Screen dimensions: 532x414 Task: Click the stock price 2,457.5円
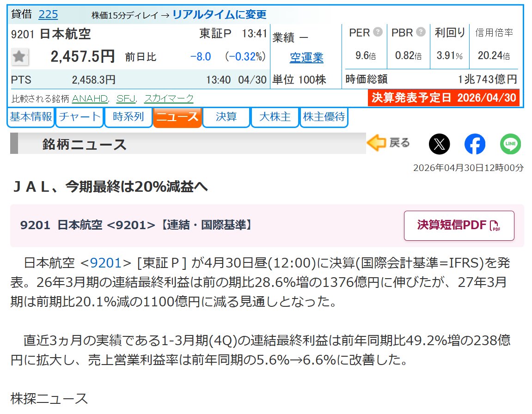tap(83, 56)
